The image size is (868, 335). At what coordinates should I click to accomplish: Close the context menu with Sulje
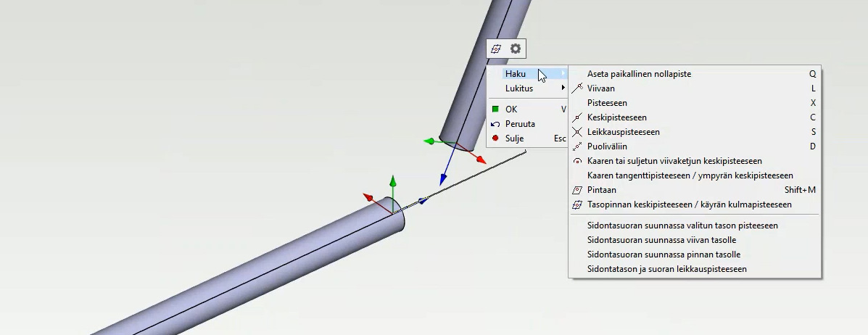[x=514, y=138]
